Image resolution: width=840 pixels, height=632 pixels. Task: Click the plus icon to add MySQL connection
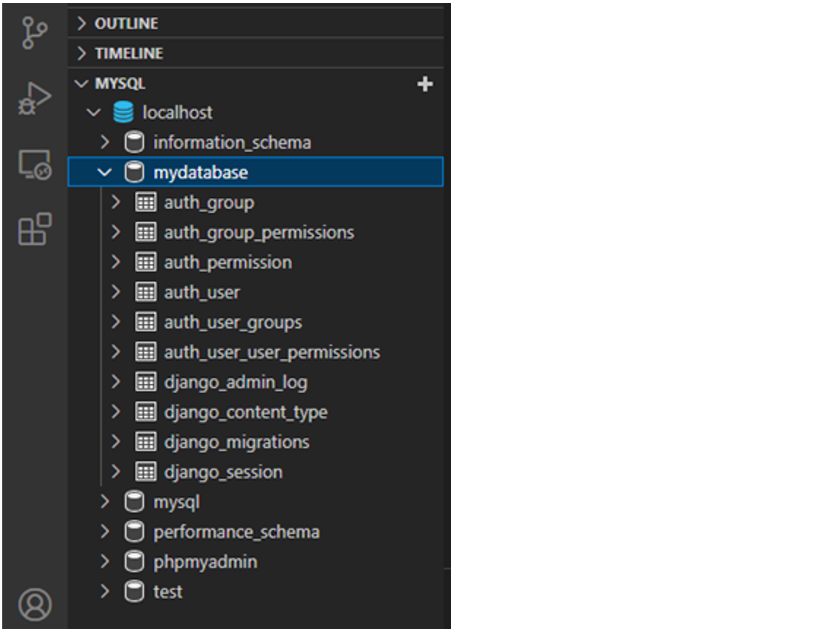424,84
